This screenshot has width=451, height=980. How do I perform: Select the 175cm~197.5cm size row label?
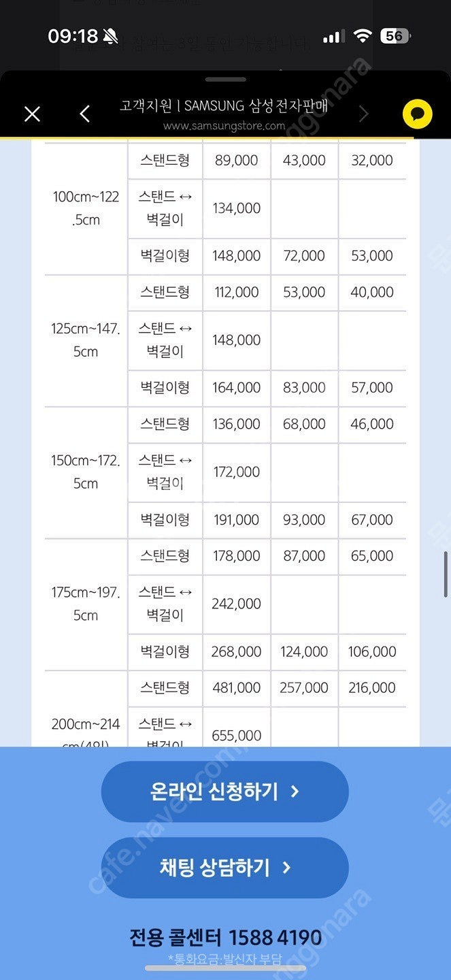pos(86,604)
